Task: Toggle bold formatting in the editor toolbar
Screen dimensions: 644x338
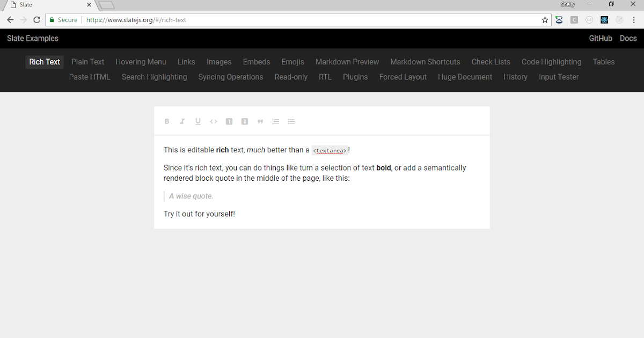Action: 167,121
